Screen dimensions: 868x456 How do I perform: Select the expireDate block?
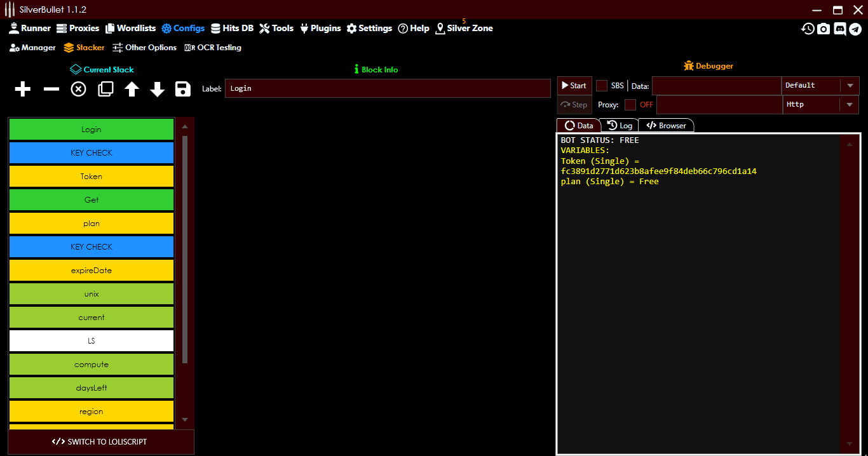pos(92,271)
